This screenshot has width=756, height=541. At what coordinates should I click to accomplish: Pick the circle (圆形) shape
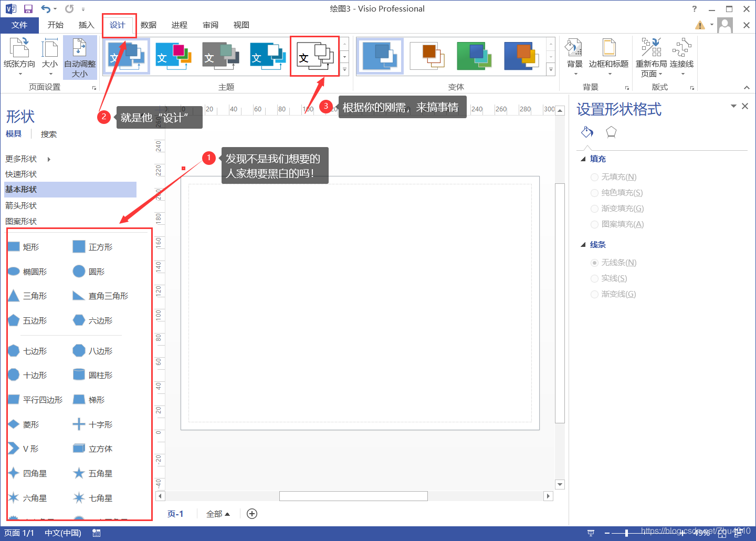(x=89, y=272)
